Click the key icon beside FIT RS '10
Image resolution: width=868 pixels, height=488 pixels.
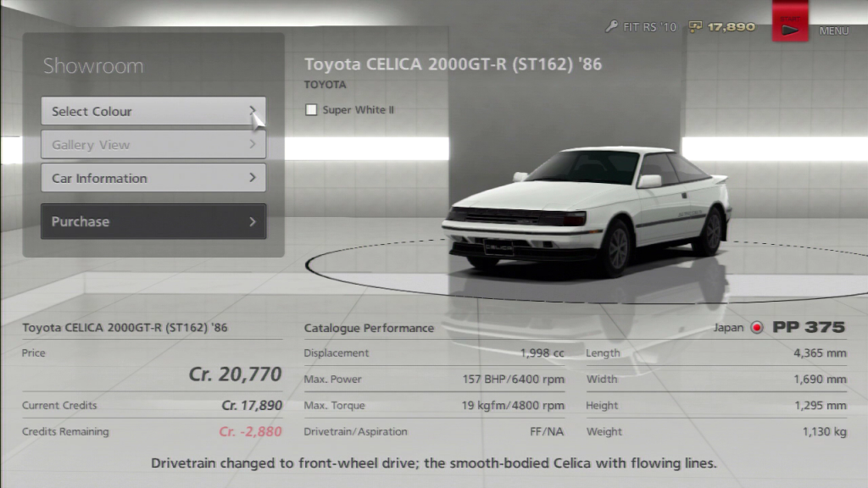click(x=611, y=26)
